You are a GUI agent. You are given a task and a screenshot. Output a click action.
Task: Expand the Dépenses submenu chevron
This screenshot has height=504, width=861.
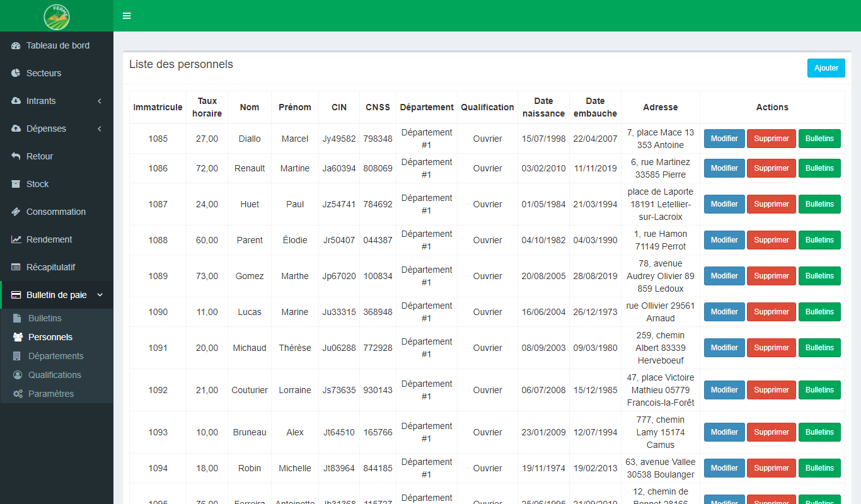coord(100,129)
